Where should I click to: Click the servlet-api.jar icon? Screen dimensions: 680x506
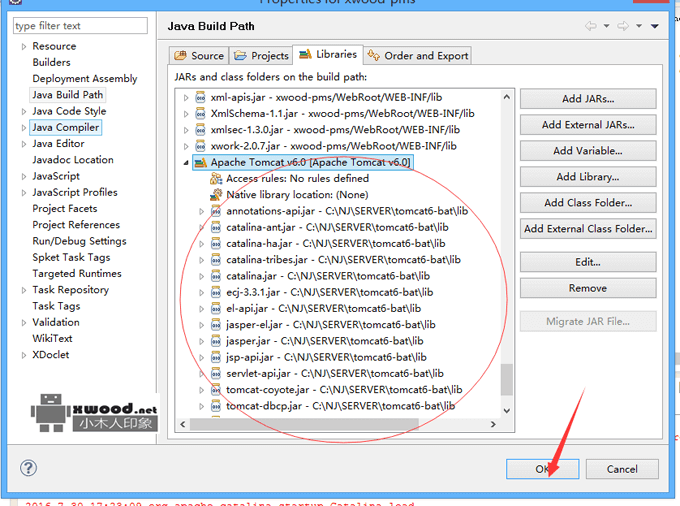pyautogui.click(x=216, y=373)
